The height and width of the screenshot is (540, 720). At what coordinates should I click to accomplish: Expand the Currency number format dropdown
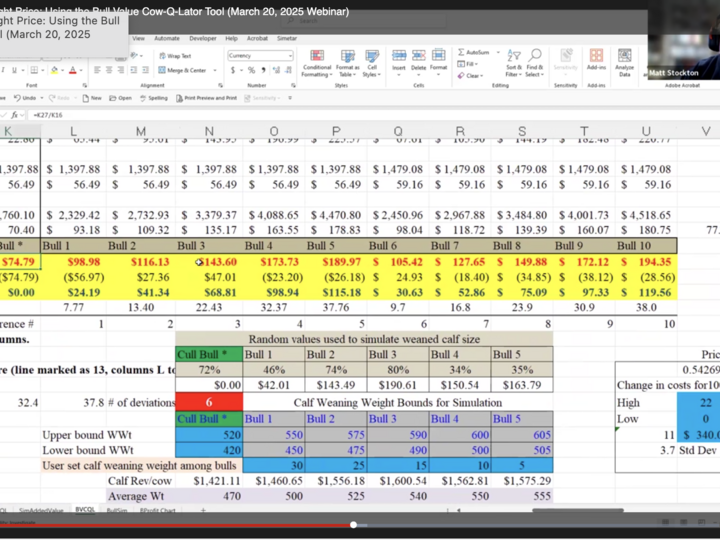(x=291, y=56)
